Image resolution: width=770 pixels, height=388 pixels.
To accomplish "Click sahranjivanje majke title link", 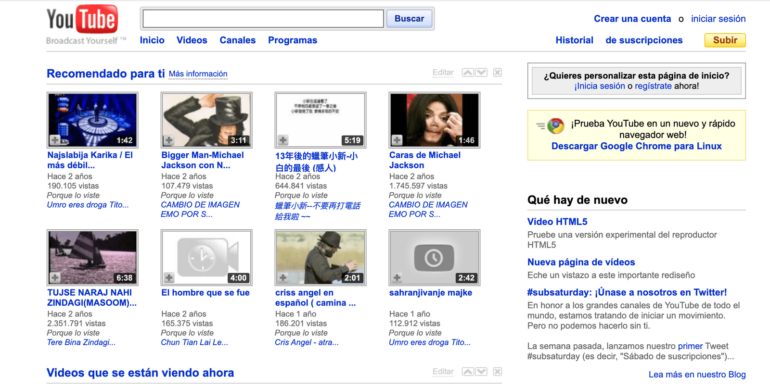I will point(430,293).
